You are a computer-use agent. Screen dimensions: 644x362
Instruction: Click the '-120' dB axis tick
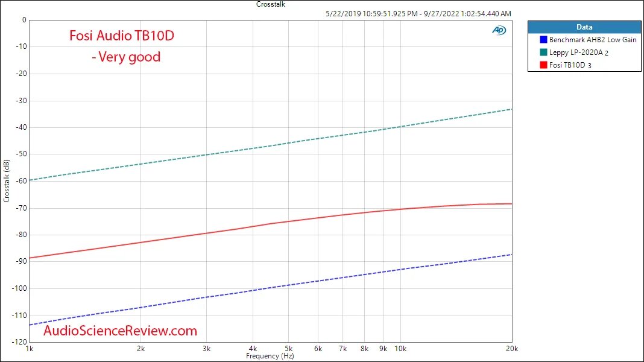coord(20,342)
